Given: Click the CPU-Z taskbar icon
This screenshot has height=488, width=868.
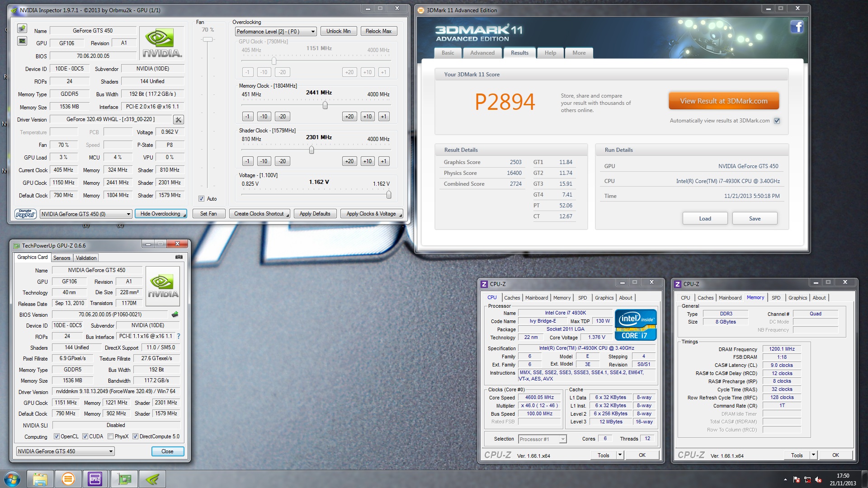Looking at the screenshot, I should tap(95, 479).
